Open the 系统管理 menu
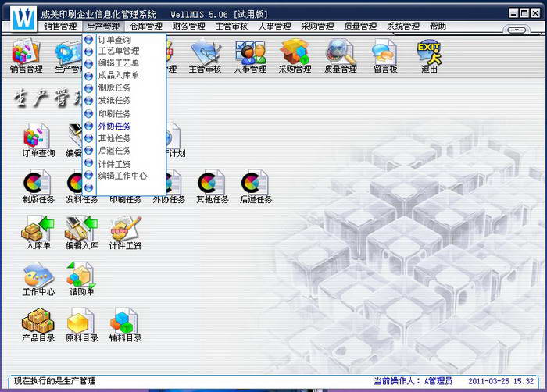 coord(403,26)
